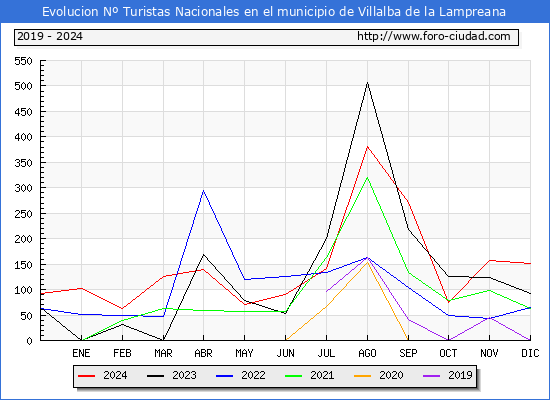The image size is (550, 400).
Task: Select the 2019 legend label
Action: point(460,375)
